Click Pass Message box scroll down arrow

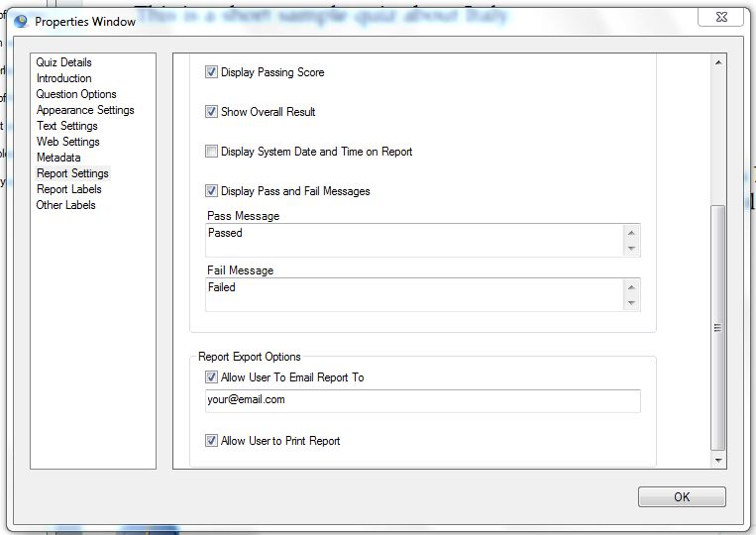pos(631,249)
